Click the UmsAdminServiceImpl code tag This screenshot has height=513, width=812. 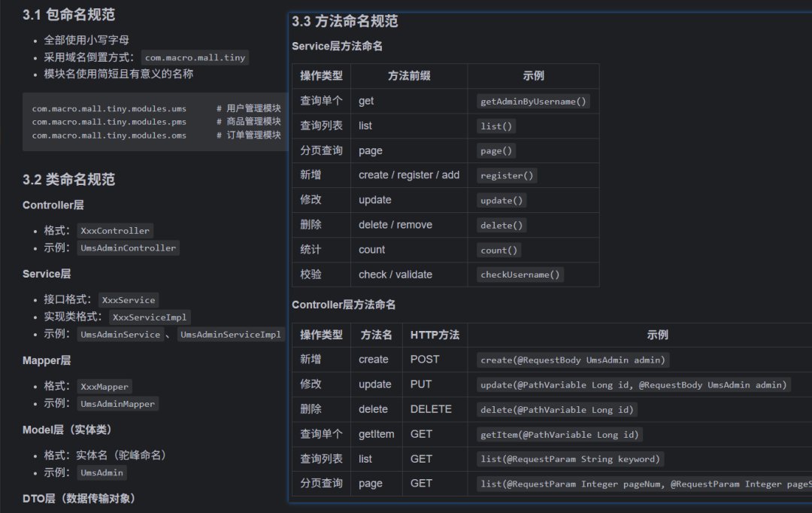(x=231, y=334)
